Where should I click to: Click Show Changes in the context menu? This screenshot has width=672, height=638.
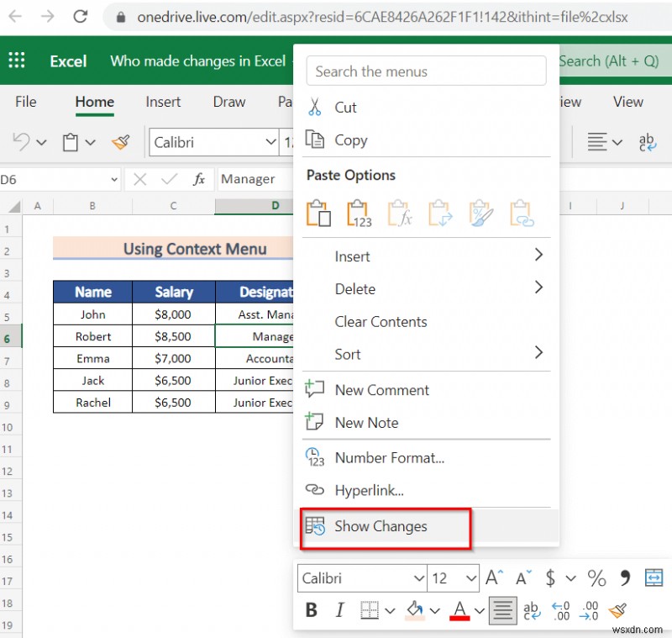(x=381, y=526)
